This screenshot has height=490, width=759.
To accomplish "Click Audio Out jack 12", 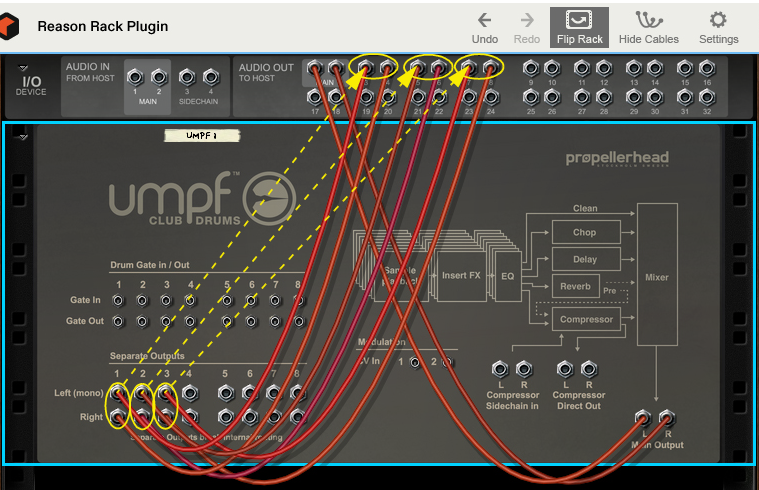I will tap(604, 68).
